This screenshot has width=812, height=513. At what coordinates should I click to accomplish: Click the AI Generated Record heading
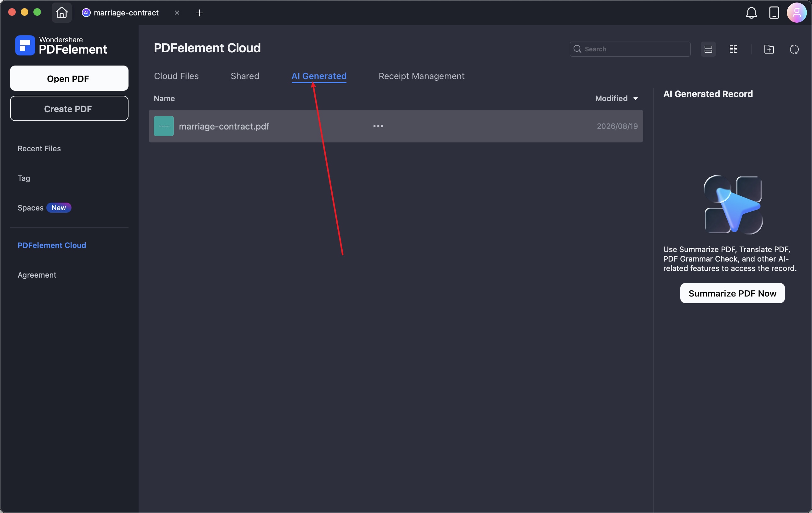coord(708,94)
